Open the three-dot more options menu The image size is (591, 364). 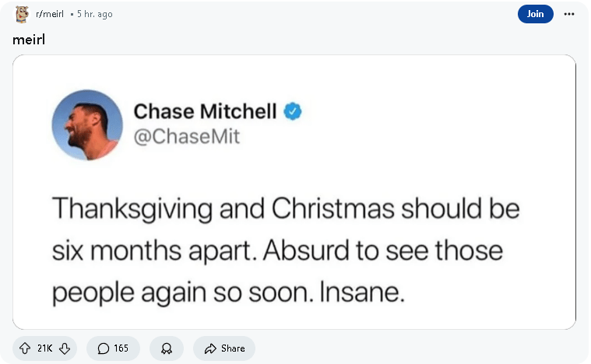tap(569, 14)
